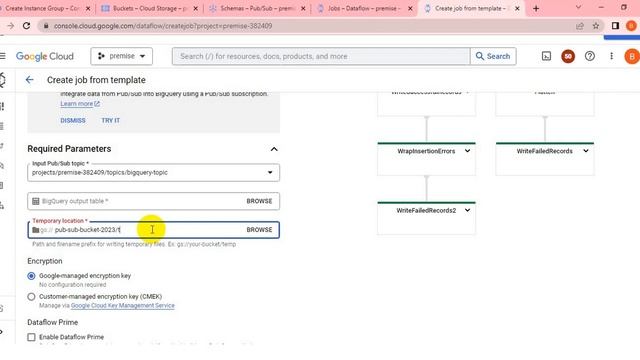This screenshot has height=360, width=640.
Task: Collapse the Required Parameters section
Action: 274,149
